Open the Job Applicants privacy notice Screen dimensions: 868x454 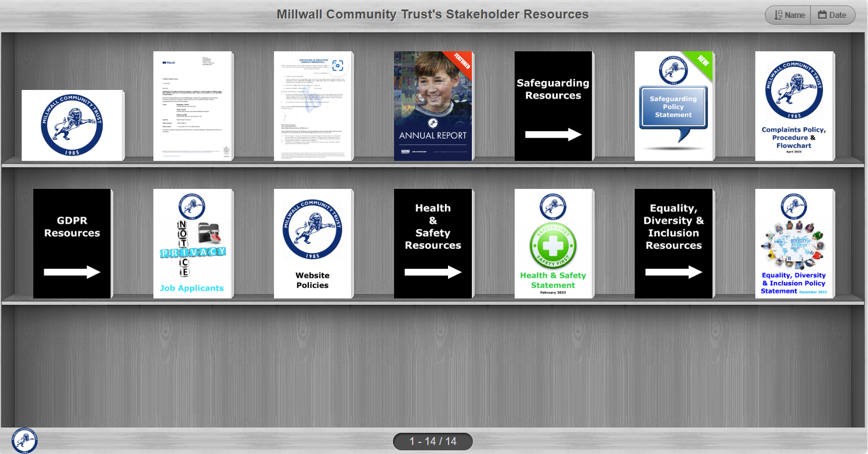point(193,243)
